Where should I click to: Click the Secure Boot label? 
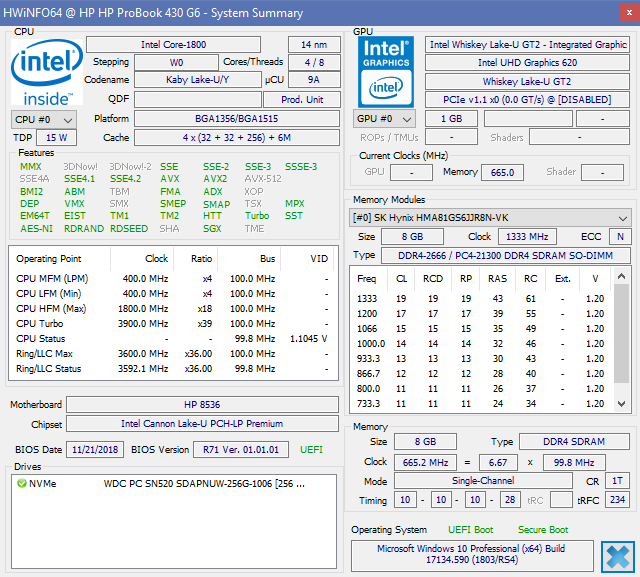543,530
